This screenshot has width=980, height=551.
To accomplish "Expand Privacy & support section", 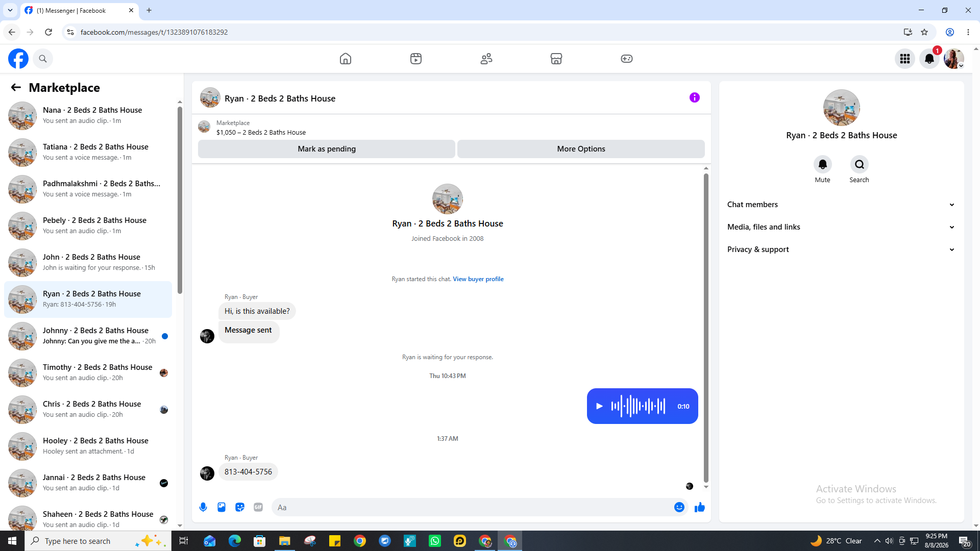I will click(841, 249).
